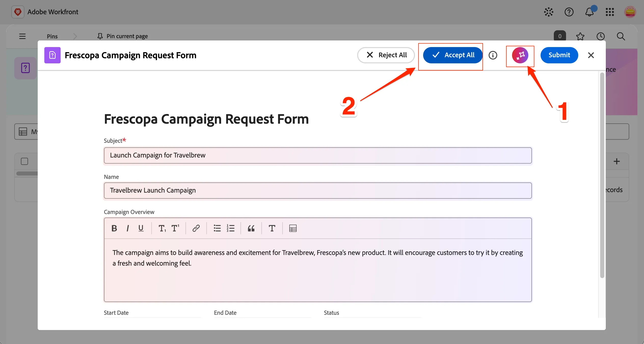Image resolution: width=644 pixels, height=344 pixels.
Task: Insert a bulleted list
Action: click(x=217, y=228)
